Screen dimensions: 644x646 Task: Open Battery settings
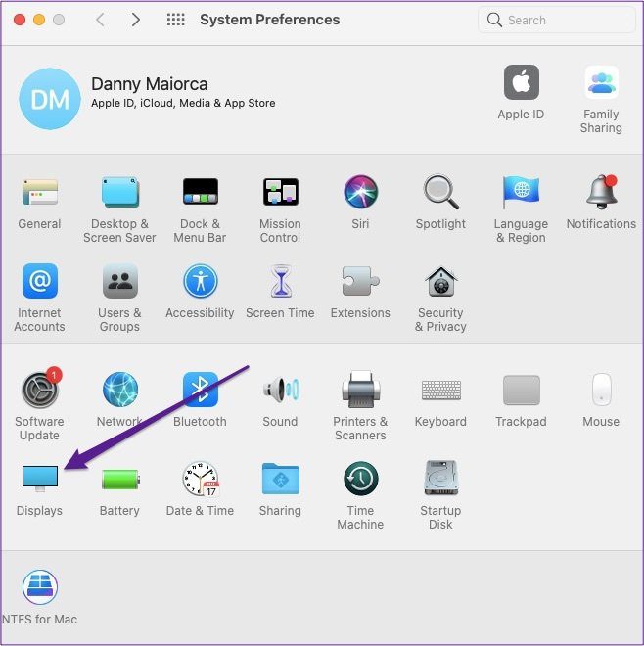pos(120,480)
